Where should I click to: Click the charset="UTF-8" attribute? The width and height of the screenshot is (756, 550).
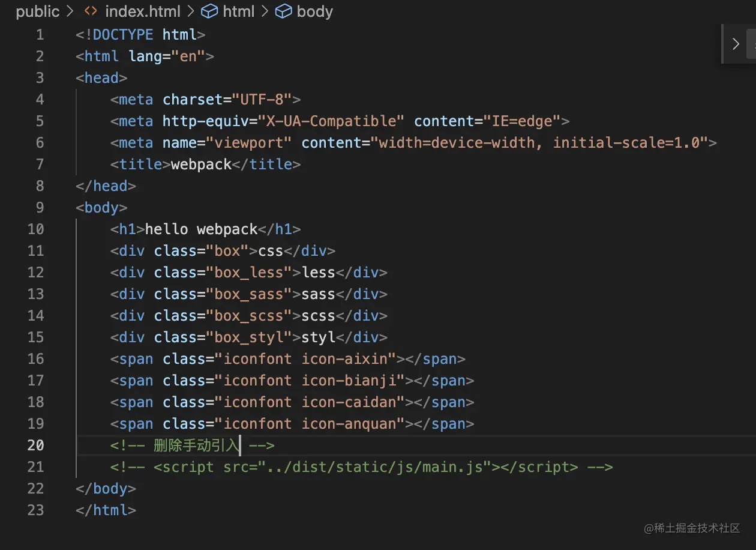tap(227, 100)
